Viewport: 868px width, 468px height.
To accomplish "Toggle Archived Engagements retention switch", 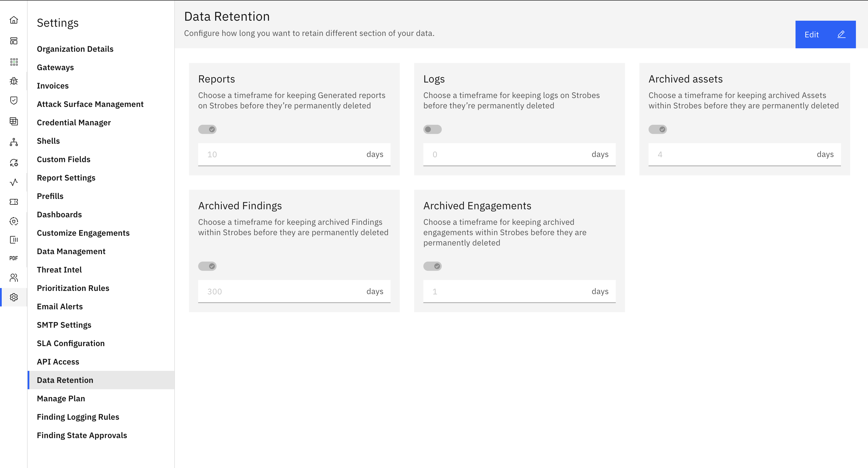I will (x=432, y=266).
